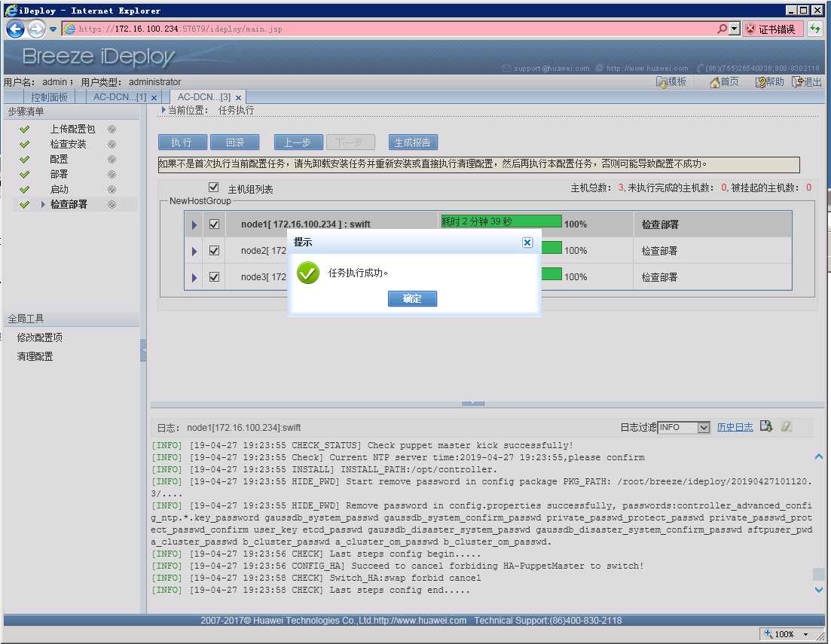This screenshot has width=831, height=644.
Task: Toggle the node2 host checkbox
Action: pos(214,250)
